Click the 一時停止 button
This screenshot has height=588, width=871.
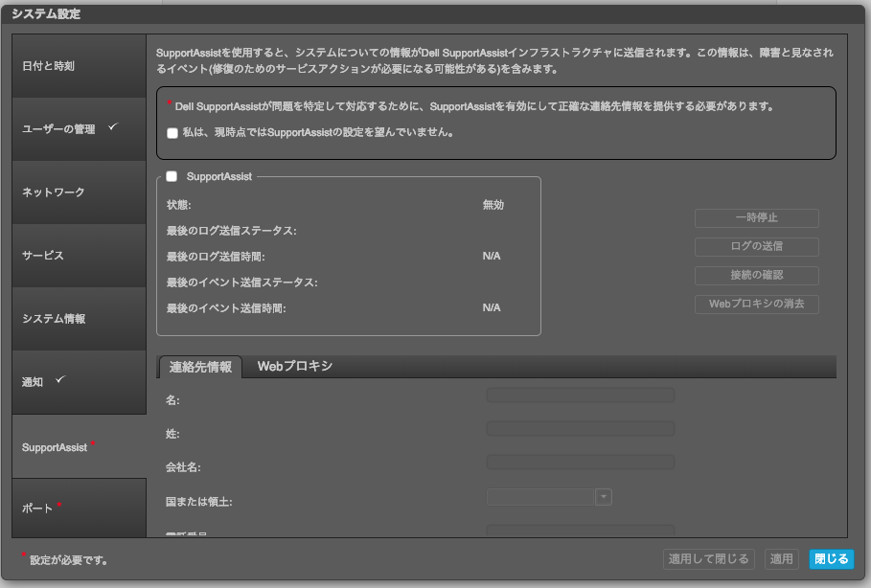757,217
